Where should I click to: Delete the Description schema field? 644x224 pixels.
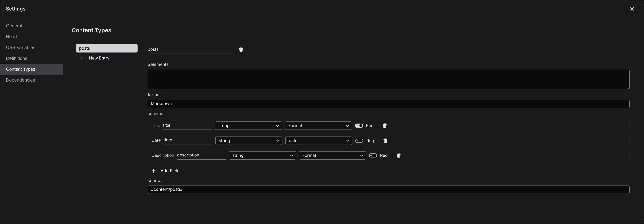coord(399,156)
